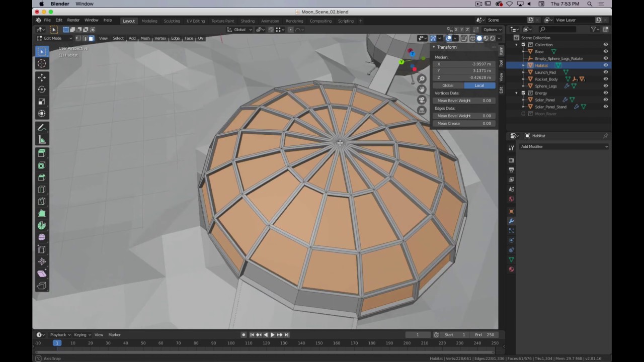
Task: Adjust the Mean Crease slider
Action: coord(464,123)
